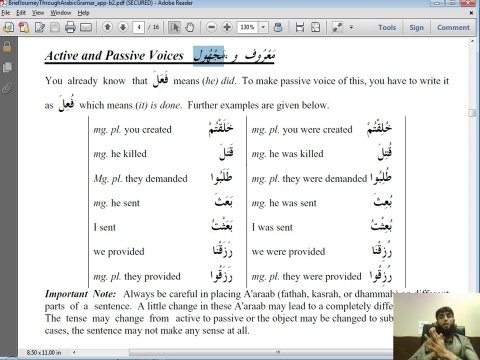
Task: Click the webcam video overlay of presenter
Action: 436,326
